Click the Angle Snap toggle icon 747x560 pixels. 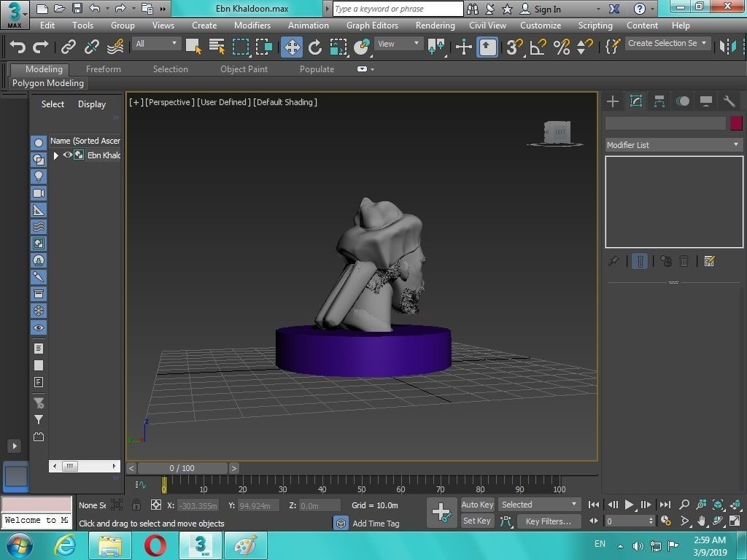point(538,47)
